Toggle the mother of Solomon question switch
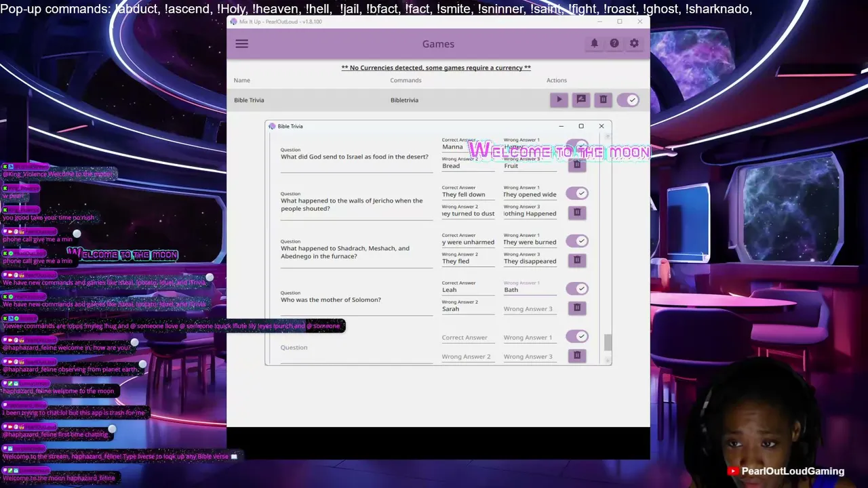Screen dimensions: 868x488 577,289
